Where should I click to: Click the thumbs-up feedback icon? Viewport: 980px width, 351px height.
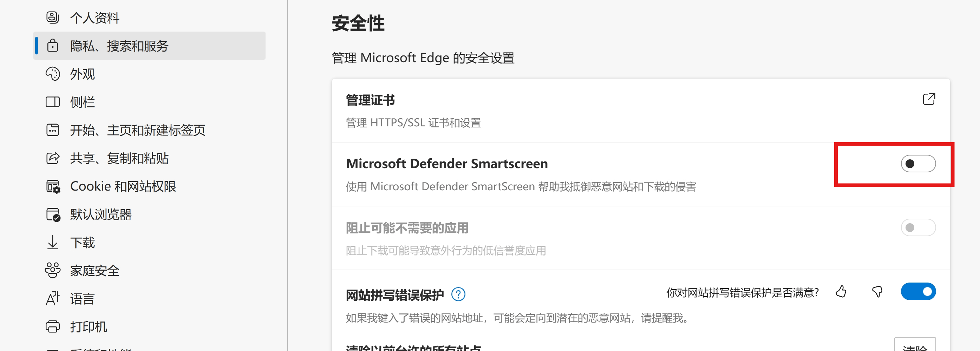coord(841,292)
